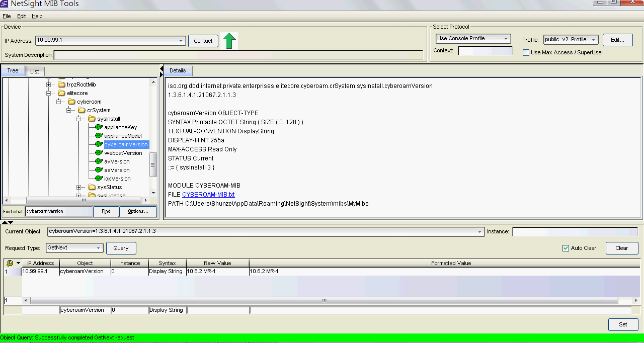Open the Edit menu
The image size is (644, 343).
point(22,16)
